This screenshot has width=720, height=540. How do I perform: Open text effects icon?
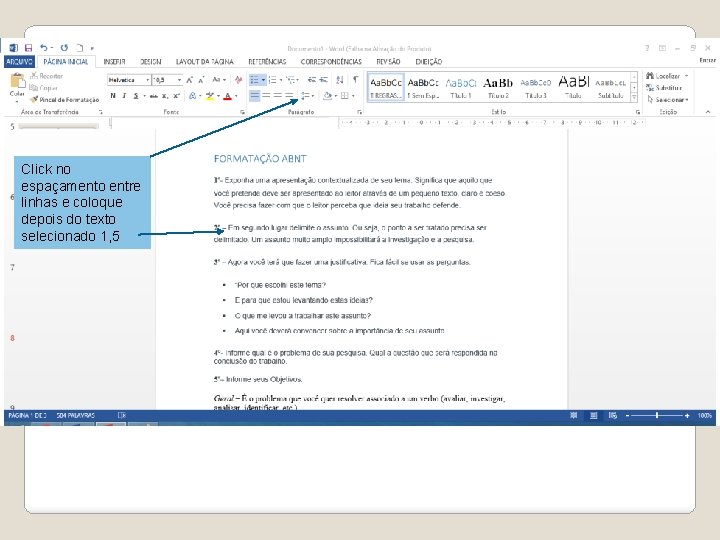tap(192, 96)
